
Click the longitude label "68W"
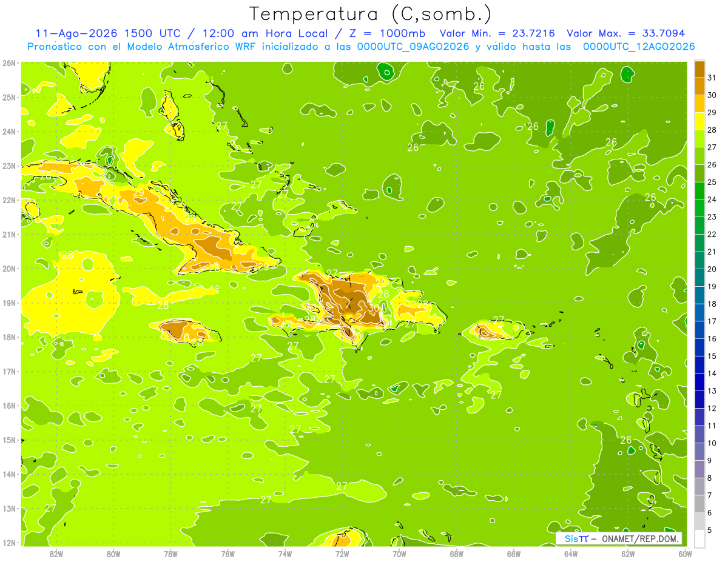[x=456, y=554]
